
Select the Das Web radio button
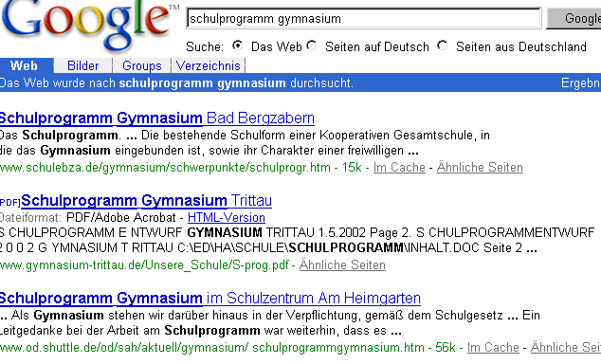coord(238,45)
